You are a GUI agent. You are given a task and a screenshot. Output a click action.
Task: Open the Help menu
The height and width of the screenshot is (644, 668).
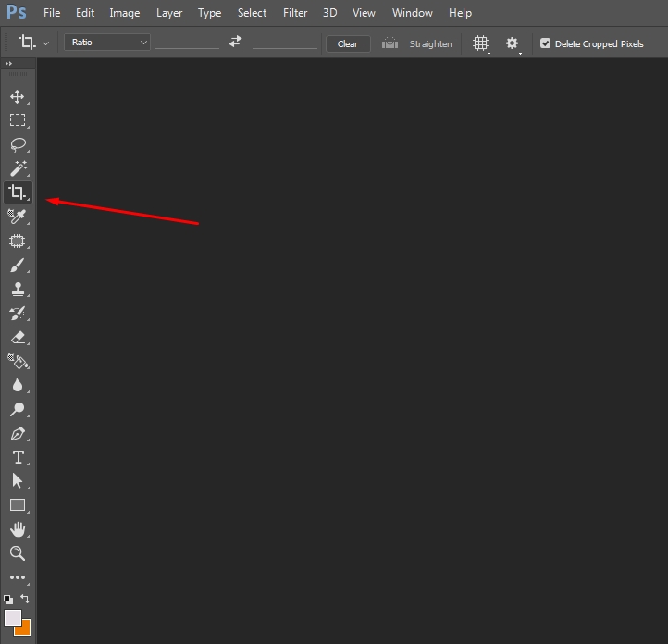(x=460, y=13)
